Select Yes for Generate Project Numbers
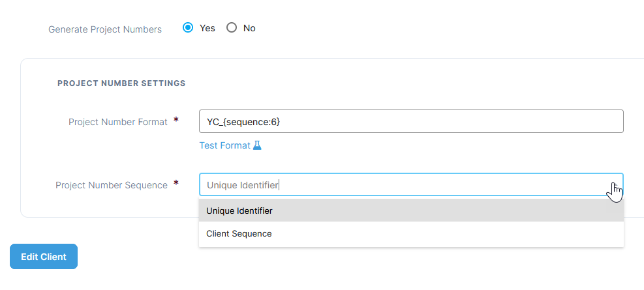Image resolution: width=644 pixels, height=290 pixels. [x=188, y=28]
